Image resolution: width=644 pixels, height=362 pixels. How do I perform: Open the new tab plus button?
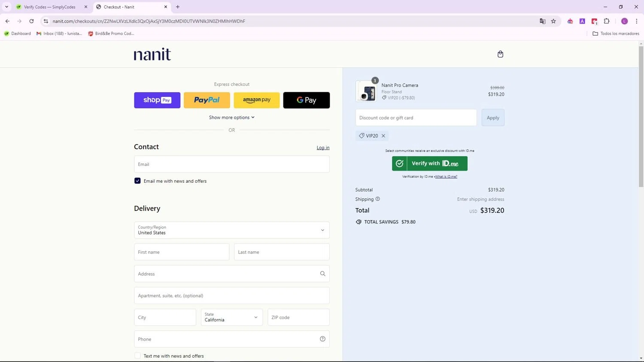click(x=178, y=7)
